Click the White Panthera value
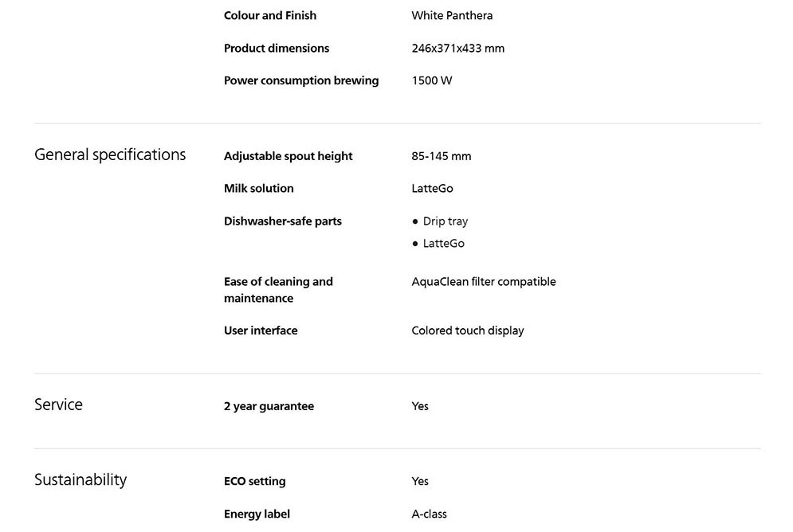 [452, 15]
